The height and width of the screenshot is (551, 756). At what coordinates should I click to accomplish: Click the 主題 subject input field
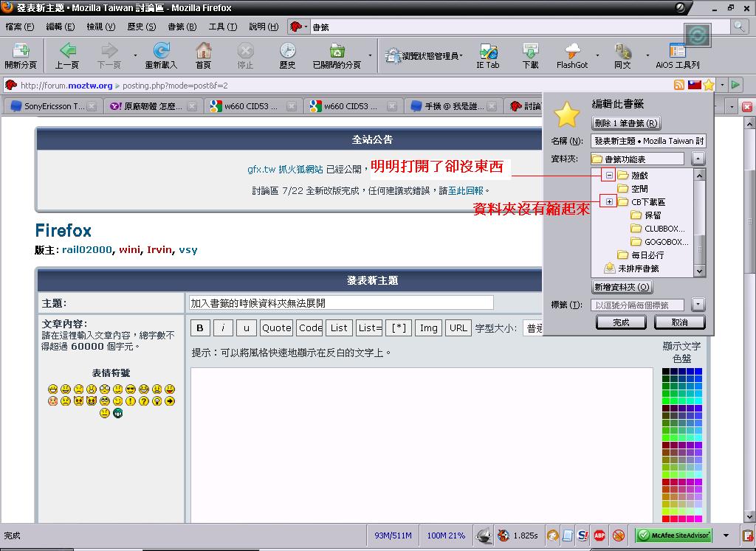click(341, 302)
